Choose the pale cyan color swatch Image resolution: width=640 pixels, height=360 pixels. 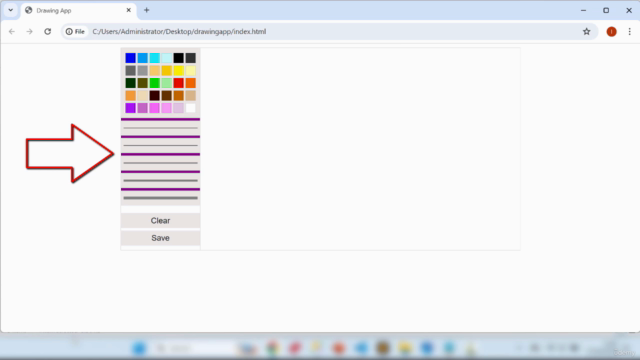(167, 58)
